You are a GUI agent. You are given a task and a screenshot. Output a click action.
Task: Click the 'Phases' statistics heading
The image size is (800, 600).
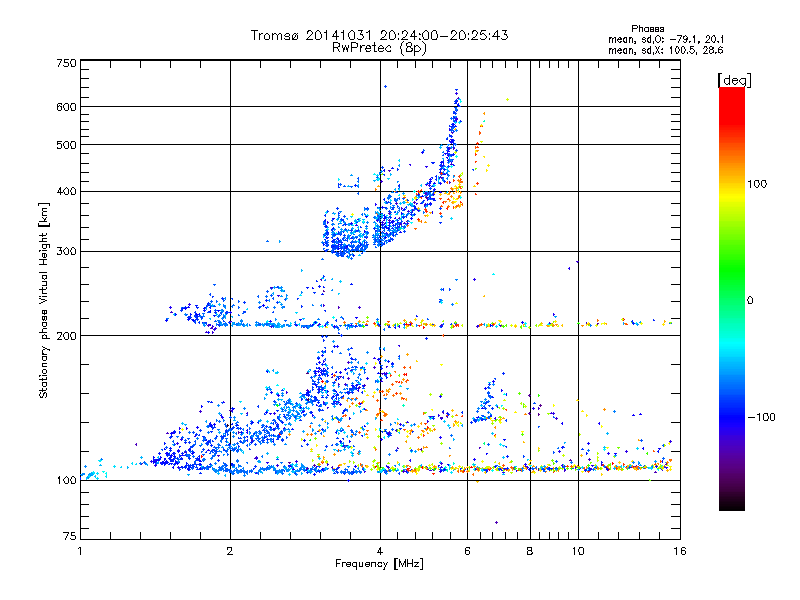pyautogui.click(x=647, y=29)
